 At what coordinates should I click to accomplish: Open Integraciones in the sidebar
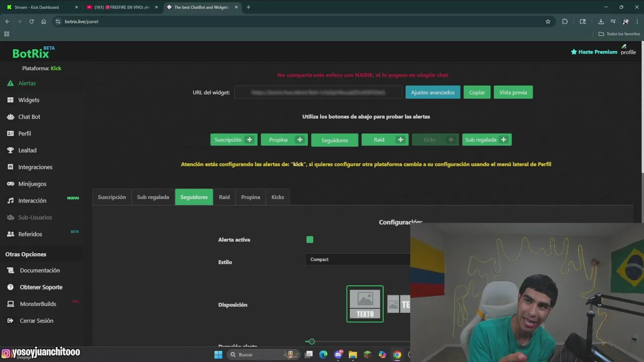[x=35, y=167]
